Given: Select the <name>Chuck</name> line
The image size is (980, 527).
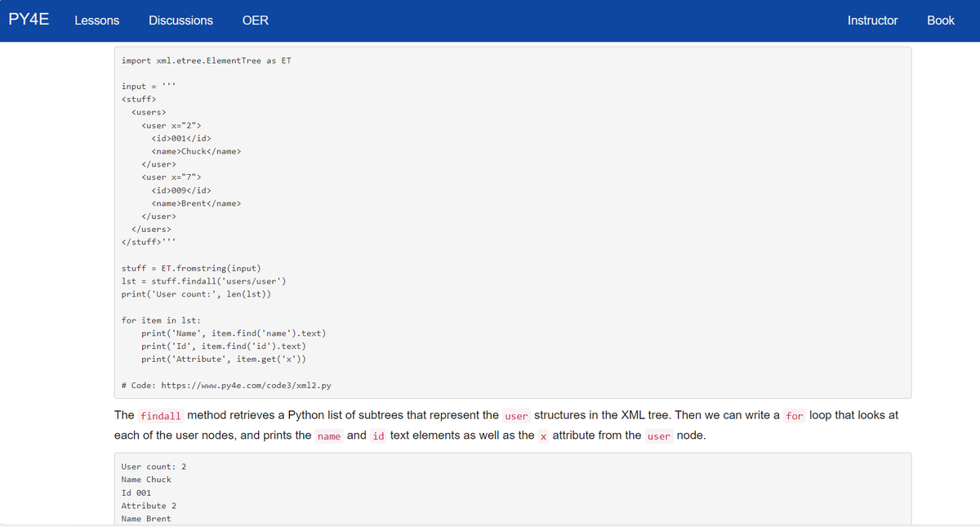Looking at the screenshot, I should 196,151.
